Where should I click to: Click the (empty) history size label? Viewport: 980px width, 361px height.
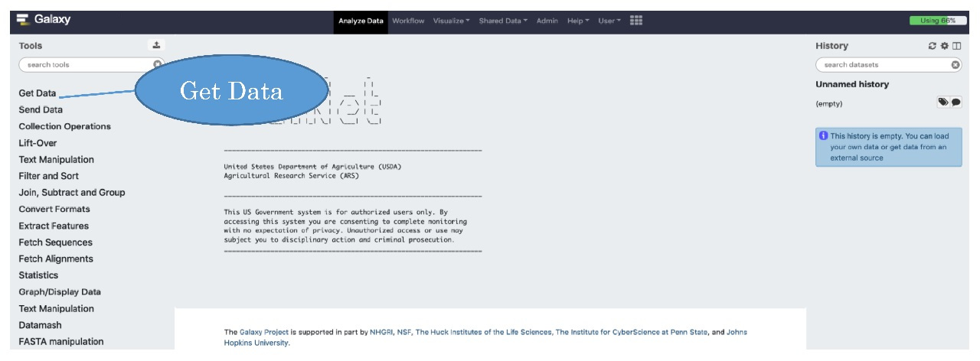point(829,104)
